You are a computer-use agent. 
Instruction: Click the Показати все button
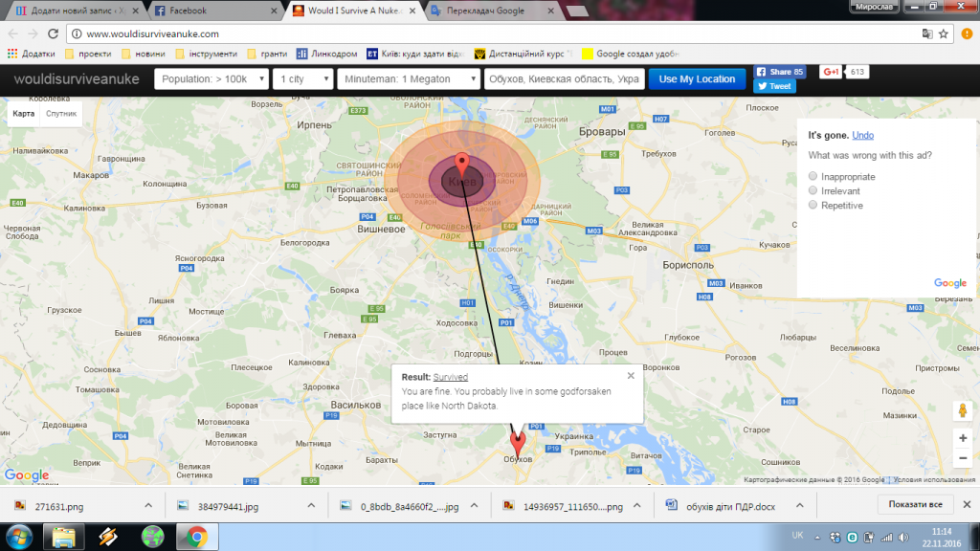pos(916,504)
